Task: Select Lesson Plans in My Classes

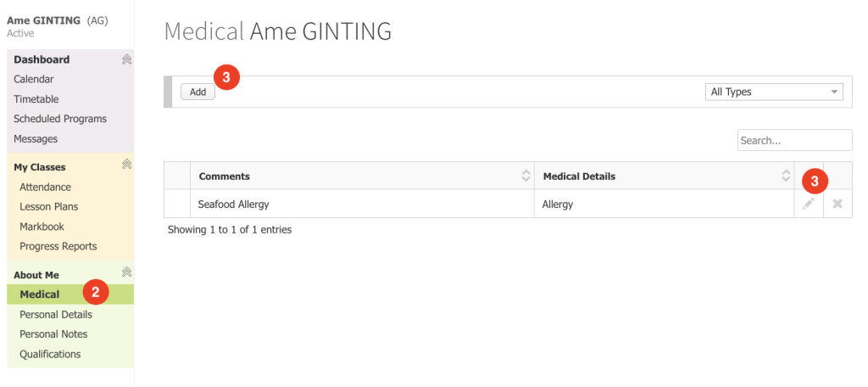Action: (48, 206)
